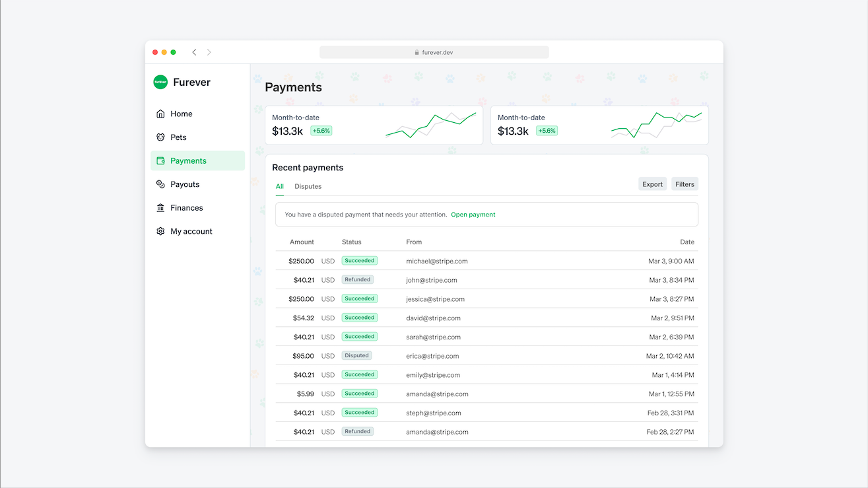Select the Payouts icon

pyautogui.click(x=160, y=184)
